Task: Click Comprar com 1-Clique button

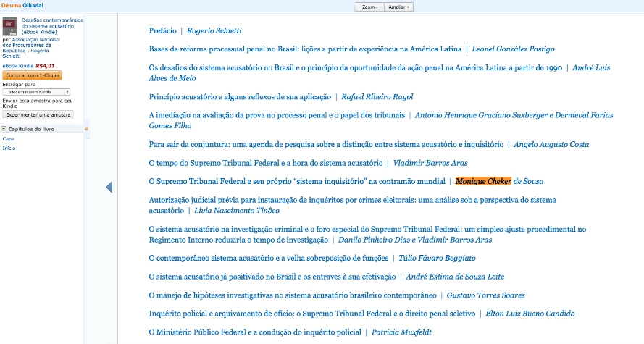Action: (32, 75)
